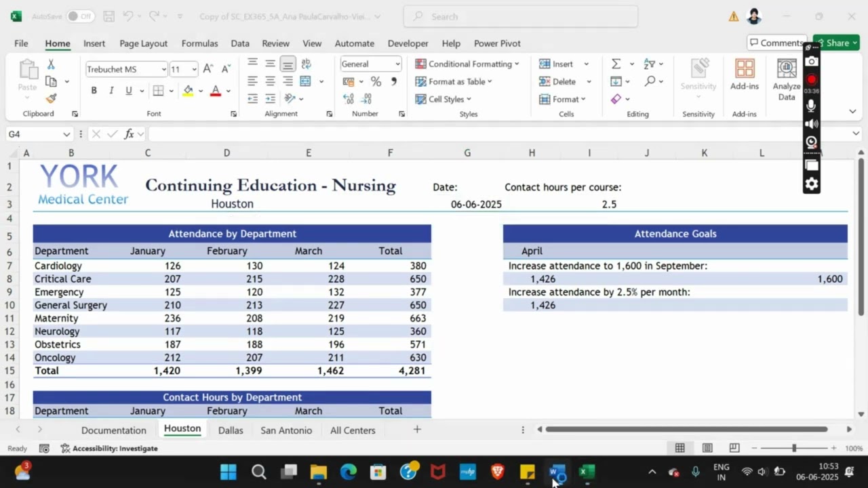Image resolution: width=868 pixels, height=488 pixels.
Task: Open the Page Layout ribbon tab
Action: [143, 43]
